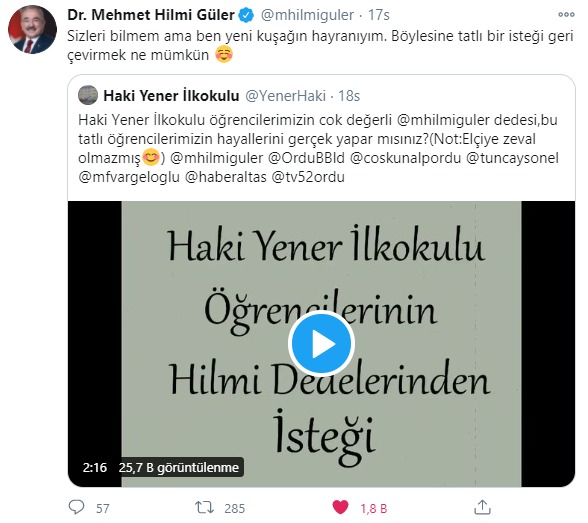Click the blue verified badge
The height and width of the screenshot is (523, 588).
[246, 15]
